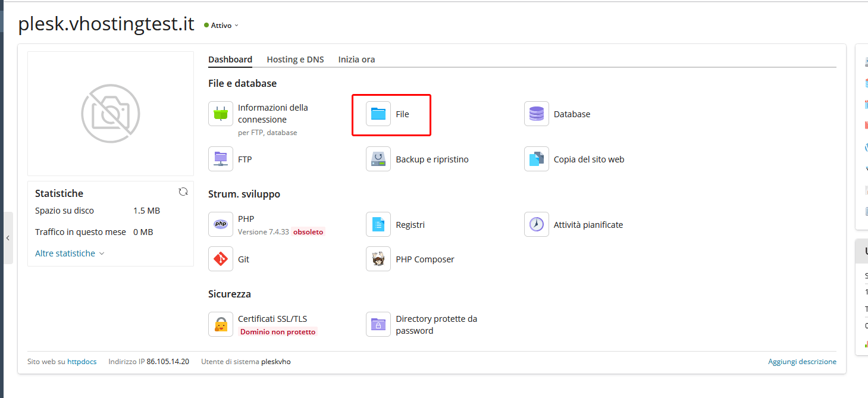
Task: Open Backup e ripristino icon
Action: point(378,159)
